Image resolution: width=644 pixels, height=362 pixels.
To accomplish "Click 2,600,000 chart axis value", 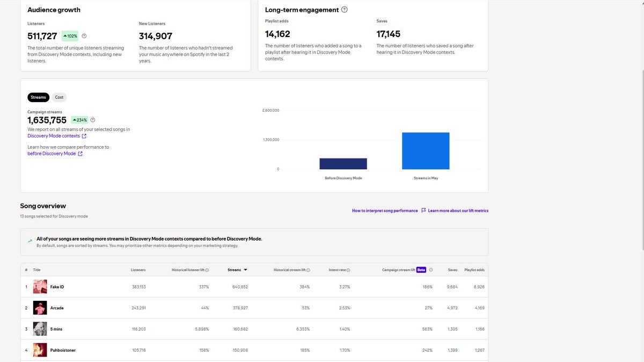I will coord(270,111).
